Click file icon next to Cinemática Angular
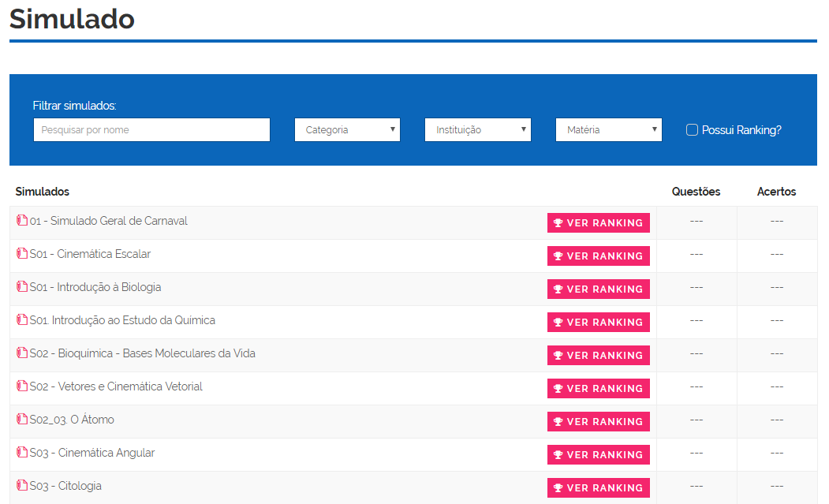The image size is (829, 504). coord(22,453)
